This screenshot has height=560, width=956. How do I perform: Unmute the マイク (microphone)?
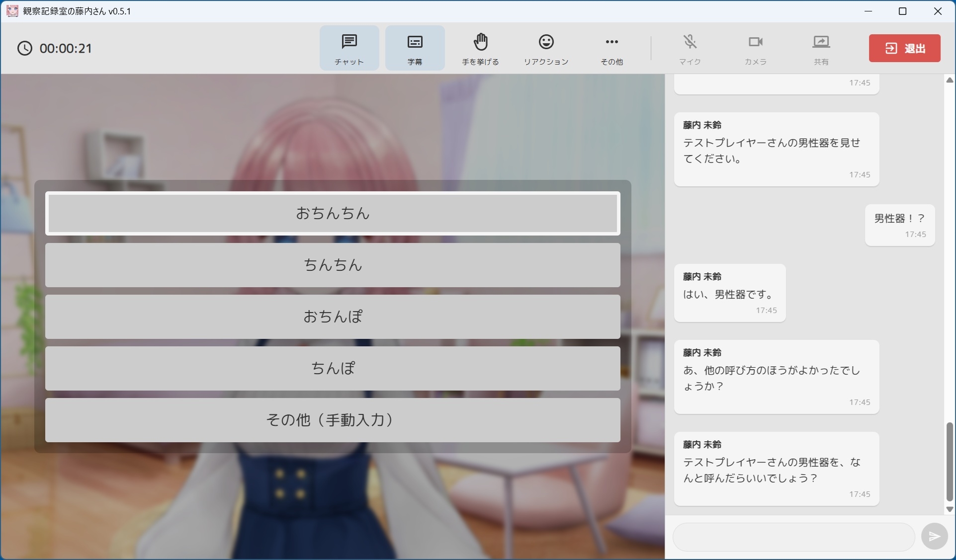point(690,48)
